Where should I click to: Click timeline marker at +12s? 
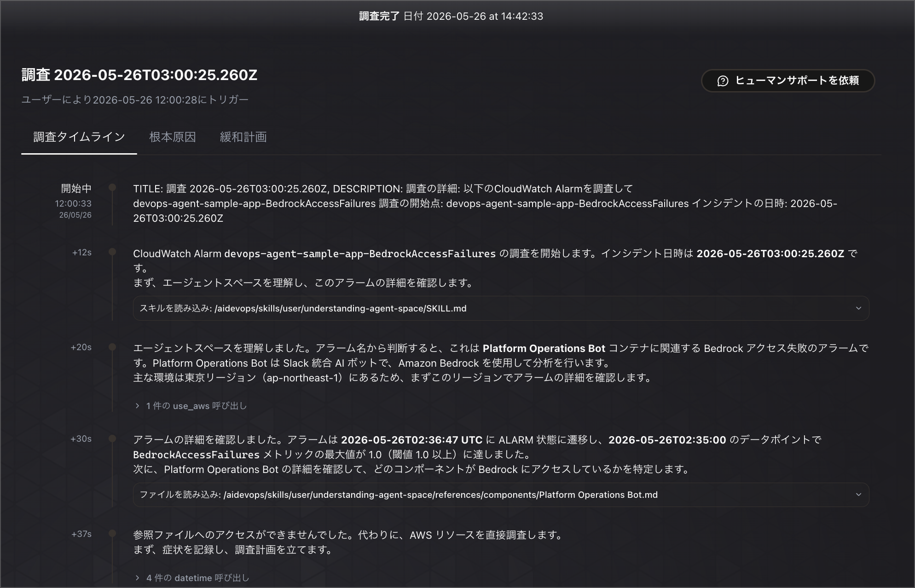click(x=112, y=252)
